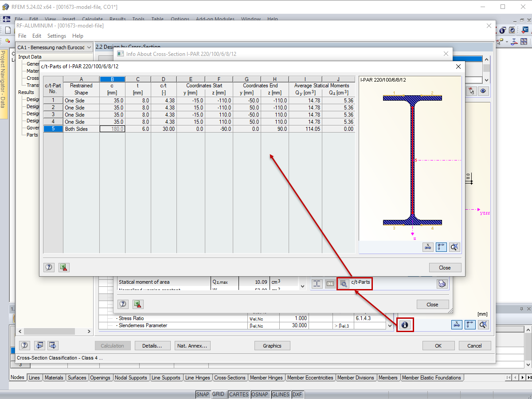Click the eye view icon in the info dialog

point(483,90)
